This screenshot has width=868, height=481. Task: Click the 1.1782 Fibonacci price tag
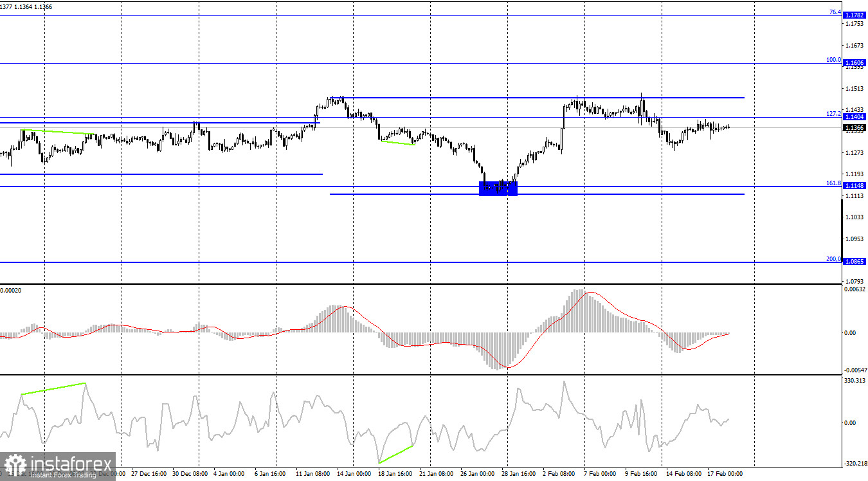[x=855, y=15]
